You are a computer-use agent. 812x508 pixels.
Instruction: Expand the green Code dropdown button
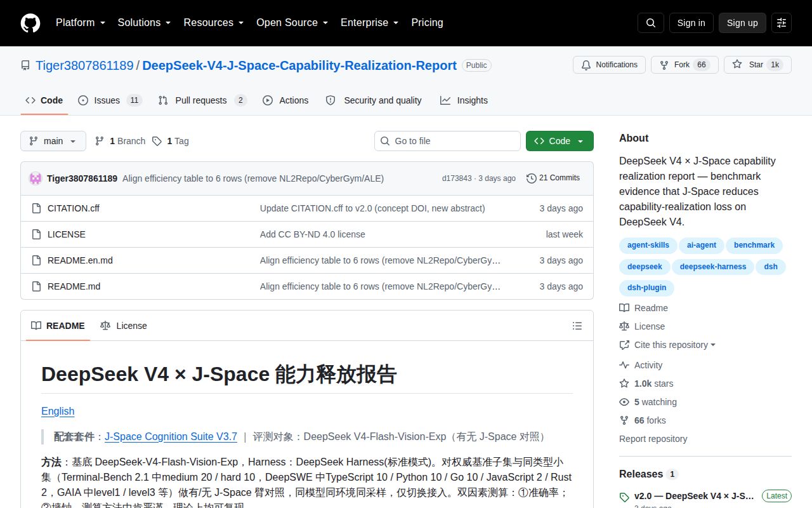coord(560,141)
